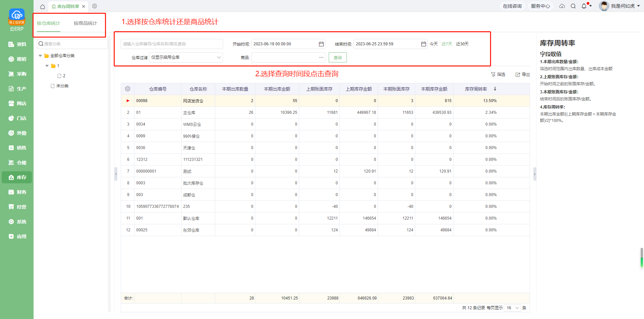Image resolution: width=644 pixels, height=319 pixels.
Task: Focus the 商品 input field
Action: click(x=288, y=57)
